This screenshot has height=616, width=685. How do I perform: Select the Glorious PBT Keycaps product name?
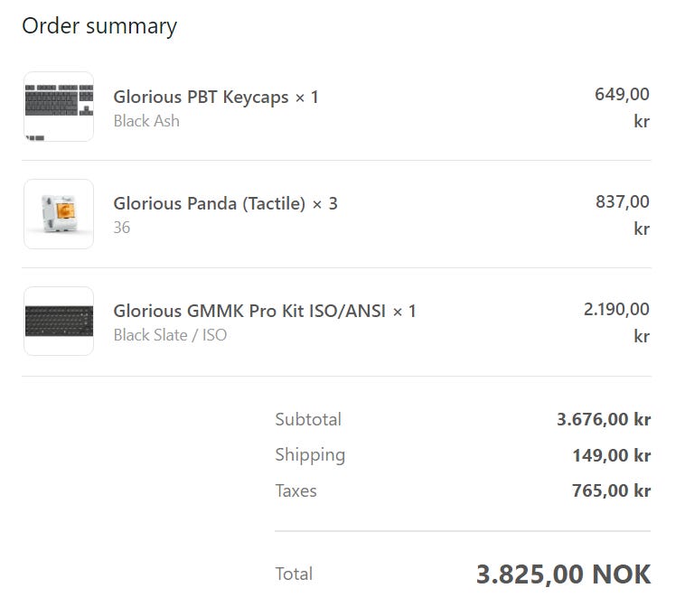pos(216,97)
